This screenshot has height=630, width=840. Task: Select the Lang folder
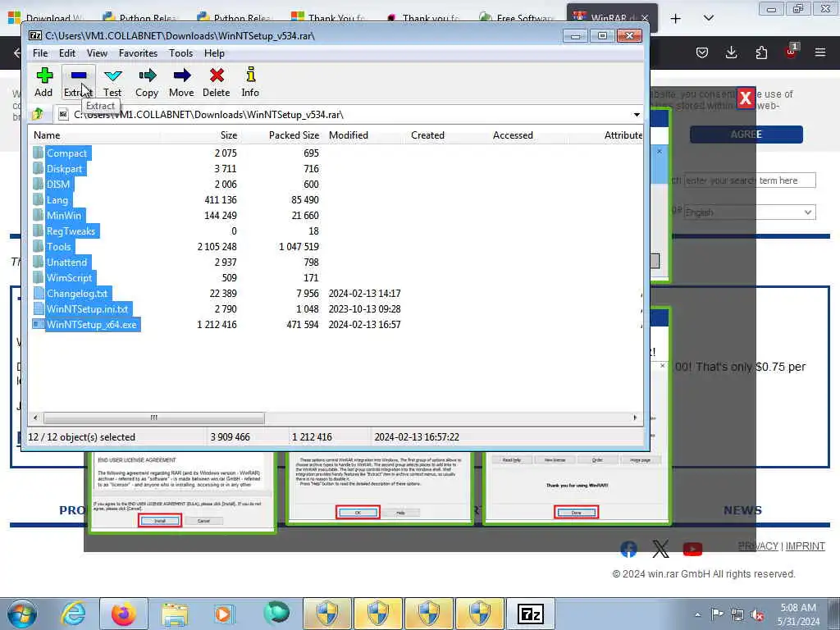pos(57,200)
